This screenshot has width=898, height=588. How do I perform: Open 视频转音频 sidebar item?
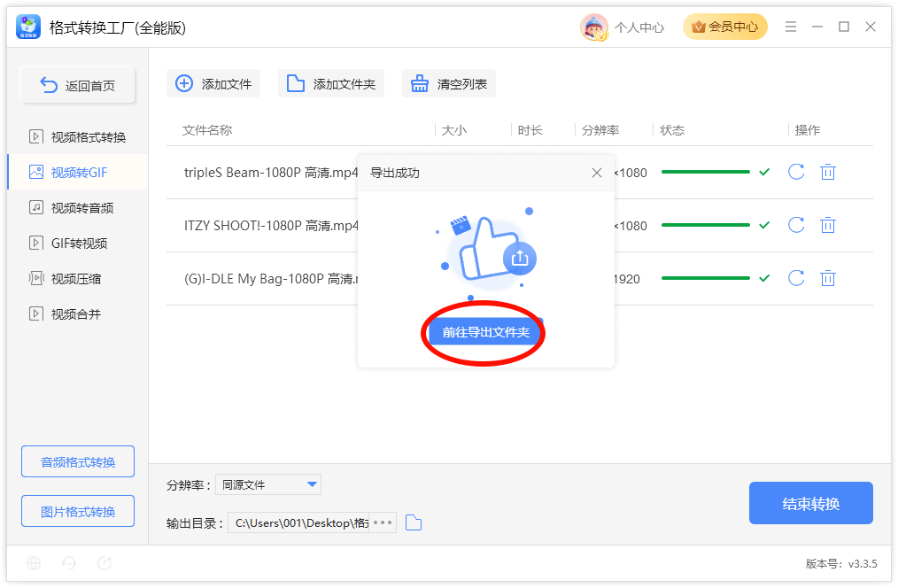point(77,208)
